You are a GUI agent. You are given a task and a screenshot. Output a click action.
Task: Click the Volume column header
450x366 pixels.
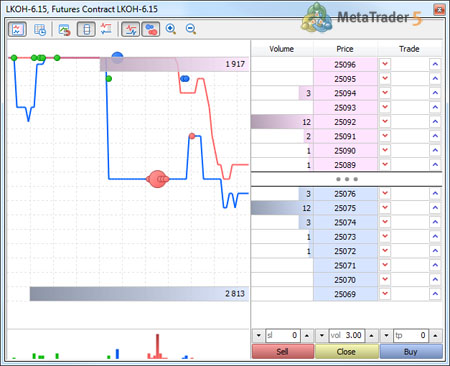coord(282,49)
